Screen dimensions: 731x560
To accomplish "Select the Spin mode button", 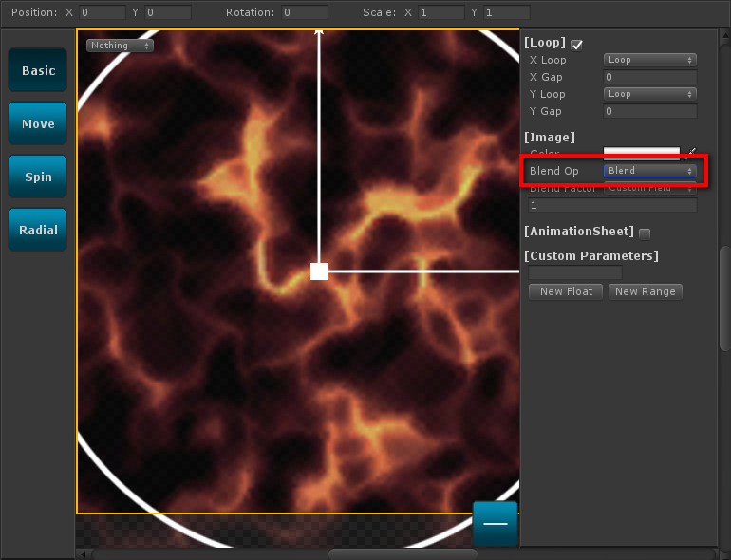I will click(x=38, y=177).
